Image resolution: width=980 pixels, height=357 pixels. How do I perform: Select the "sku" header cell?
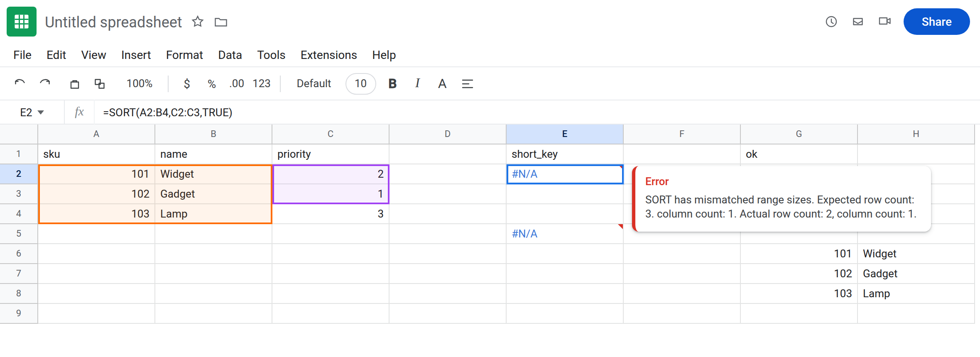coord(96,154)
